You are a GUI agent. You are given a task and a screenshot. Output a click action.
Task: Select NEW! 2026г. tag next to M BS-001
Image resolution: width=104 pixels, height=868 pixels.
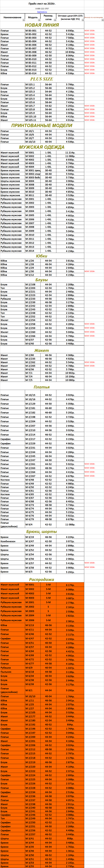pos(90,31)
